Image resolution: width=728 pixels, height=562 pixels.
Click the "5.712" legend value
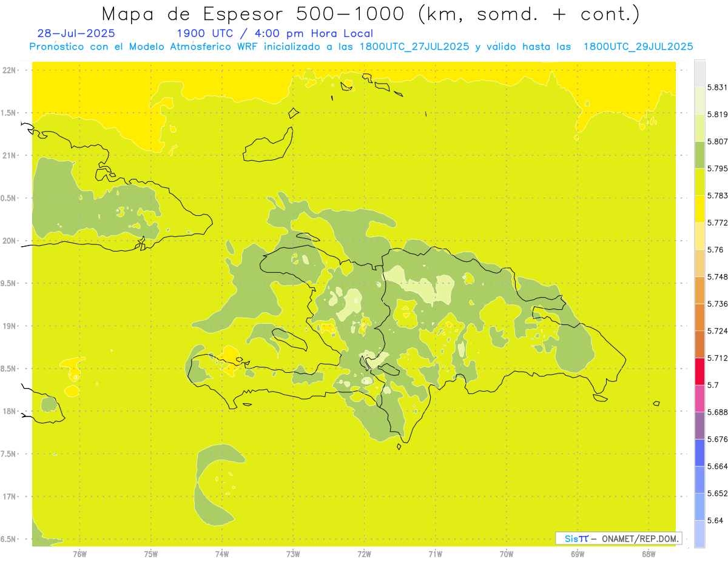pos(717,358)
